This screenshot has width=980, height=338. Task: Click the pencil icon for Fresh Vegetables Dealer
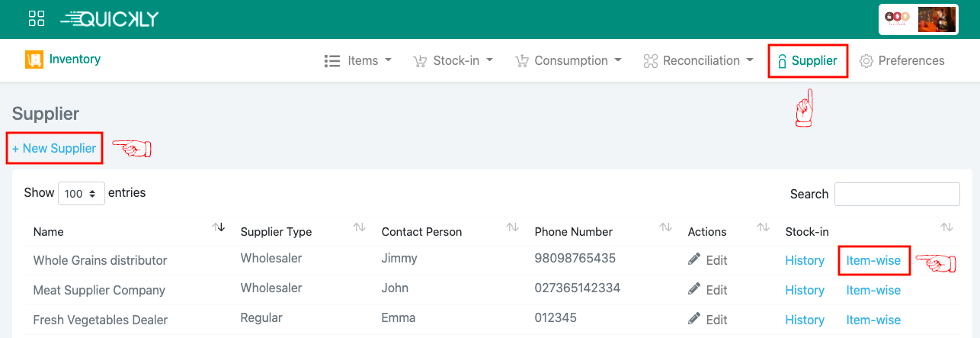[694, 320]
